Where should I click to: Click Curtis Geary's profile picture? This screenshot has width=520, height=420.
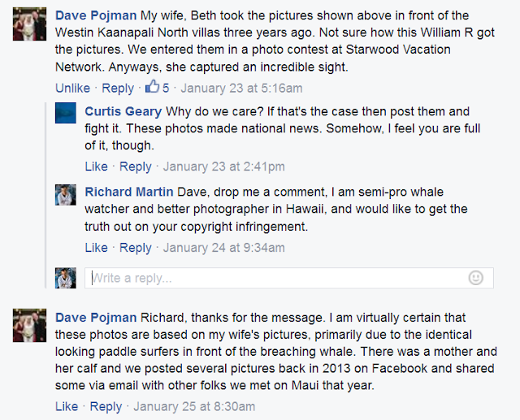pyautogui.click(x=66, y=113)
